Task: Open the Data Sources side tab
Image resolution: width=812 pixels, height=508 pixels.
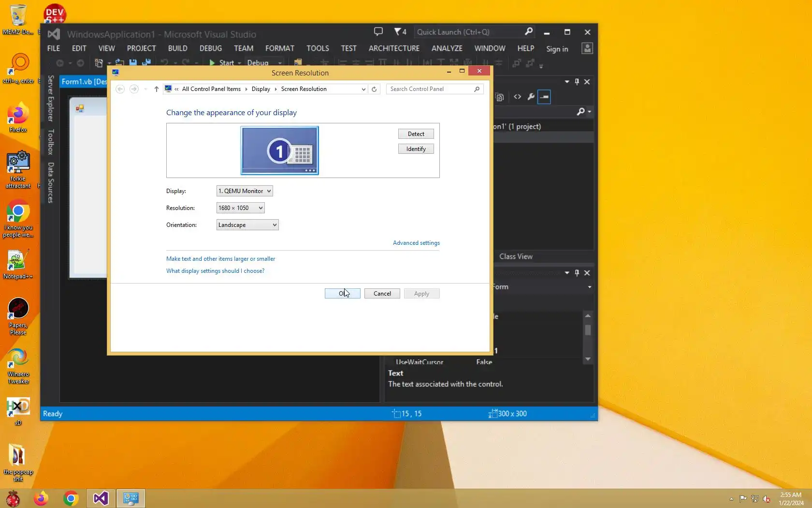Action: [x=51, y=183]
